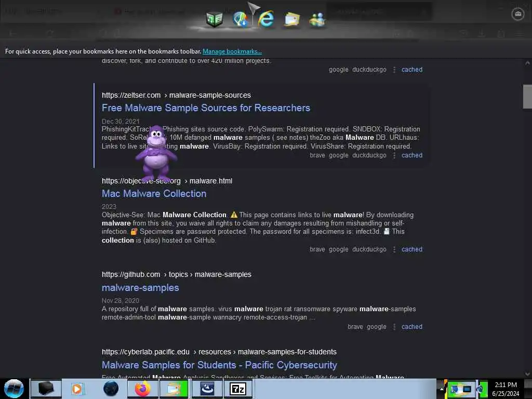Image resolution: width=532 pixels, height=399 pixels.
Task: Click the scrollbar down arrow
Action: (x=527, y=374)
